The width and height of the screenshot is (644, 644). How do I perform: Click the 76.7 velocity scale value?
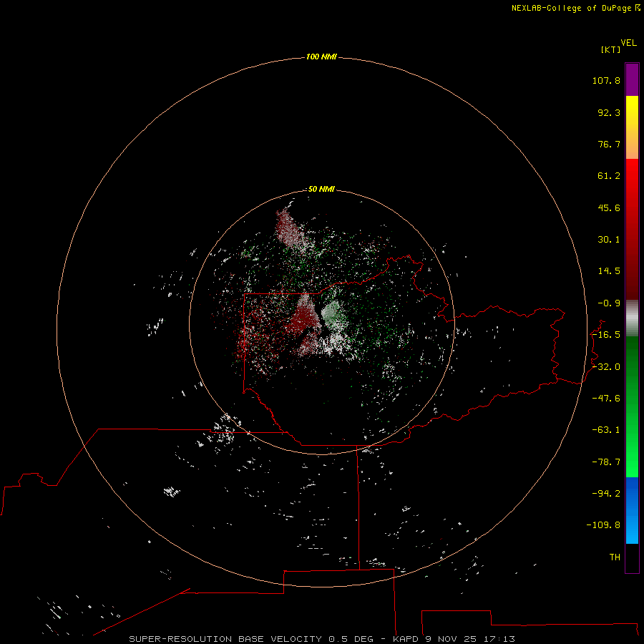[x=609, y=144]
